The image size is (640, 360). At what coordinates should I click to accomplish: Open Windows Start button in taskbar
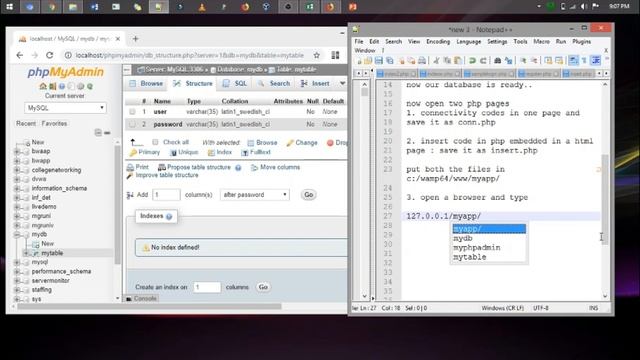coord(9,7)
